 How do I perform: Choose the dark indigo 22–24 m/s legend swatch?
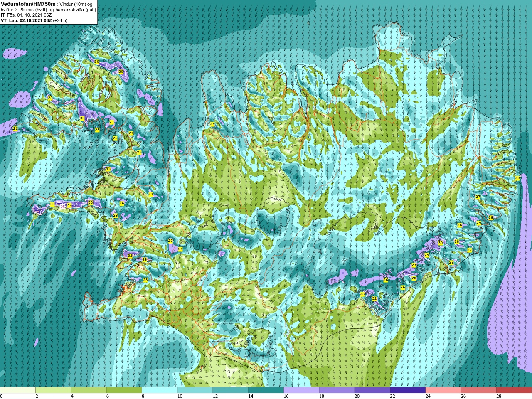click(x=408, y=390)
